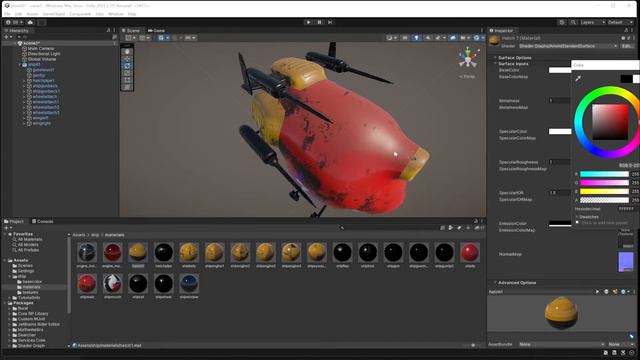Open the scene Gizmos toggle
This screenshot has height=360, width=640.
point(477,38)
